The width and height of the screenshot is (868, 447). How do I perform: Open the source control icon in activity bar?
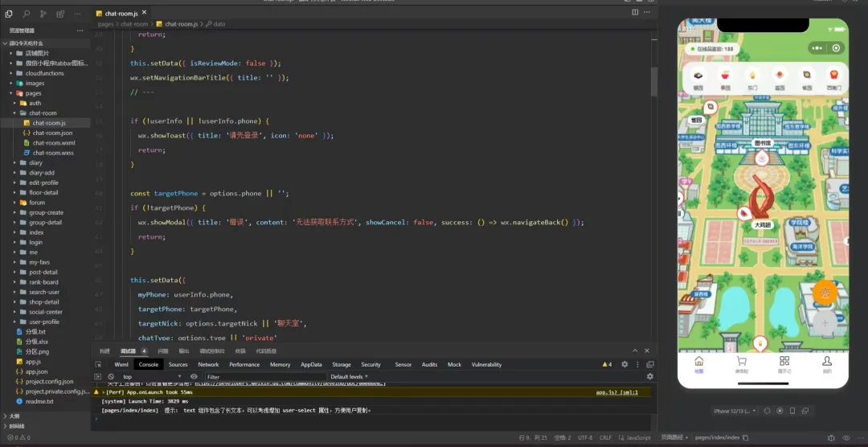click(x=43, y=14)
